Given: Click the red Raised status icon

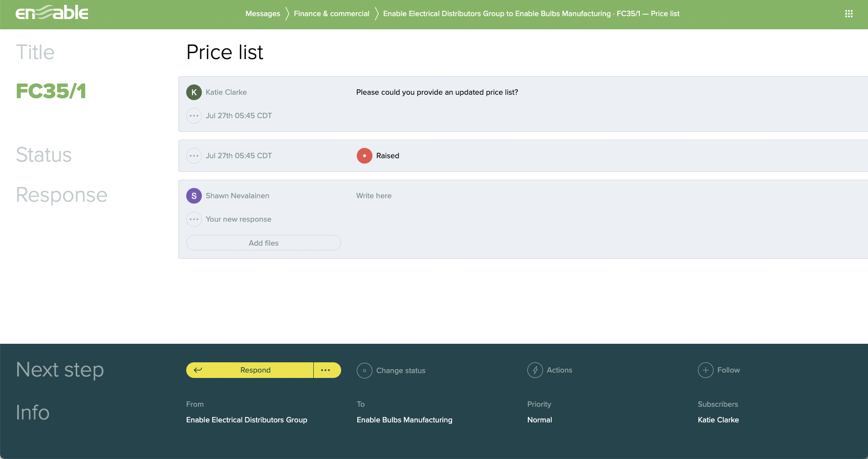Looking at the screenshot, I should 364,156.
